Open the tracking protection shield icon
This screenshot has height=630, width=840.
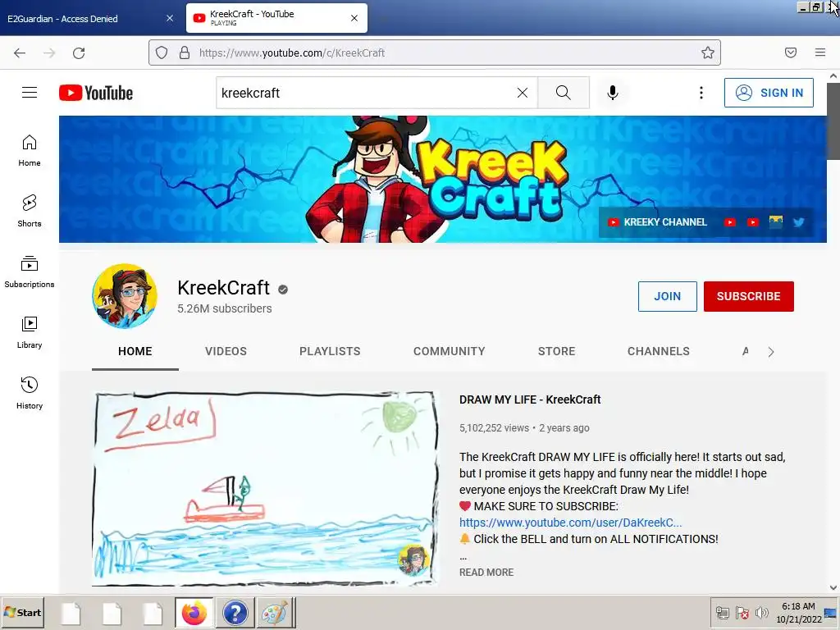[162, 52]
